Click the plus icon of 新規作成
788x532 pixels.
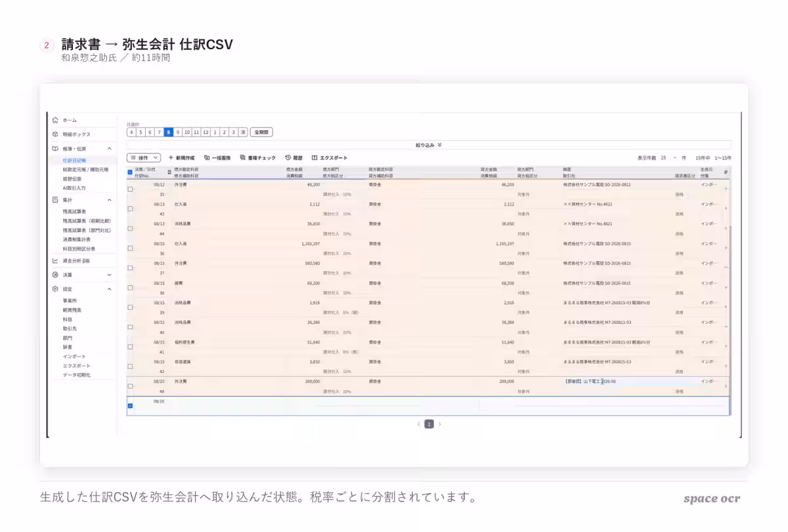[x=171, y=158]
